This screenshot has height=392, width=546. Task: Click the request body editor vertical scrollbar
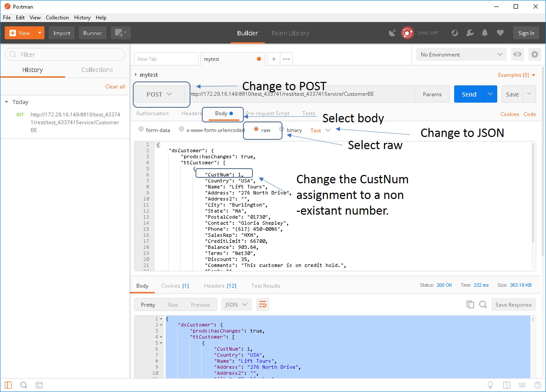coord(533,193)
